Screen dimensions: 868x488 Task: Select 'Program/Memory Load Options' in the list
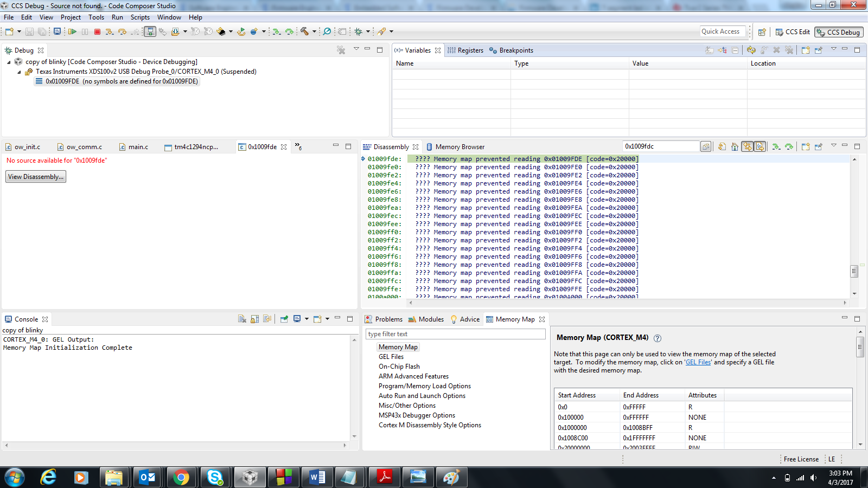425,386
